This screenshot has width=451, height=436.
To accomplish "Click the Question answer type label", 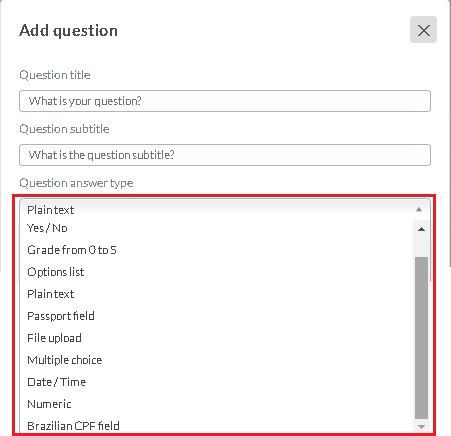I will [x=76, y=183].
